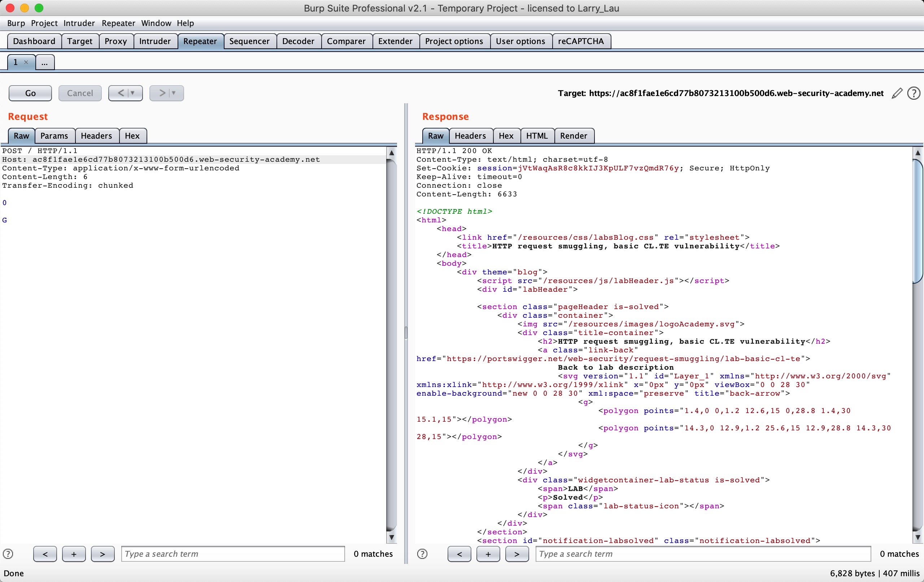
Task: Click the Content-Length: 6 request line
Action: pyautogui.click(x=45, y=177)
